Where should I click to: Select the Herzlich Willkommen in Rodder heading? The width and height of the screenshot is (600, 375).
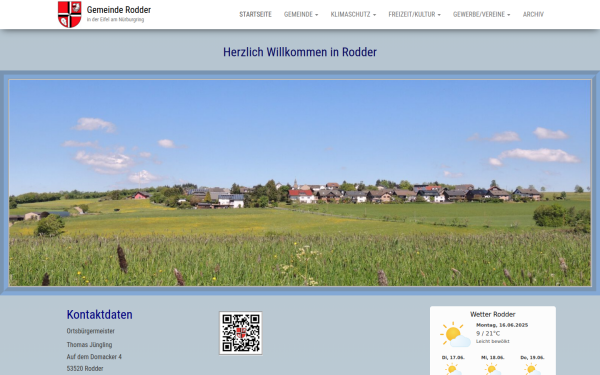click(x=300, y=52)
